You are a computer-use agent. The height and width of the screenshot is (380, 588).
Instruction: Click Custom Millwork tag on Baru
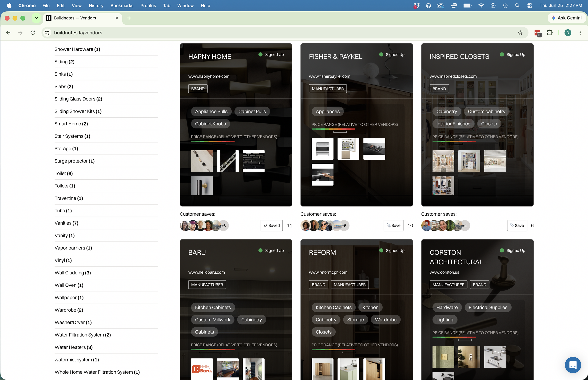pyautogui.click(x=212, y=320)
